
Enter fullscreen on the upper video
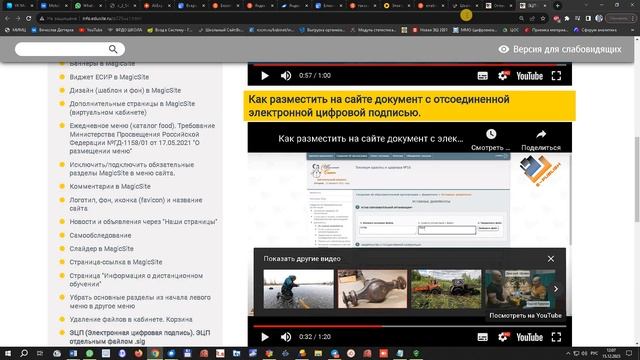click(556, 76)
